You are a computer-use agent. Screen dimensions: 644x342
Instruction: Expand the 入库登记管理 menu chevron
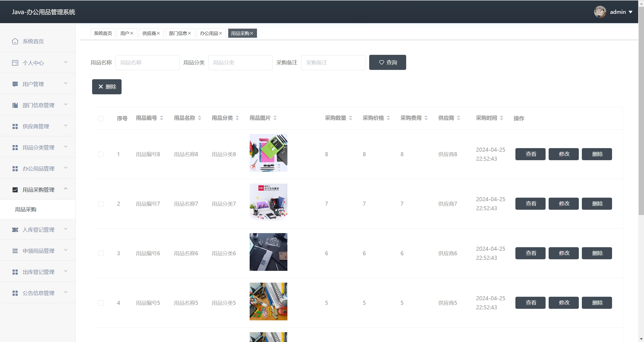click(66, 229)
